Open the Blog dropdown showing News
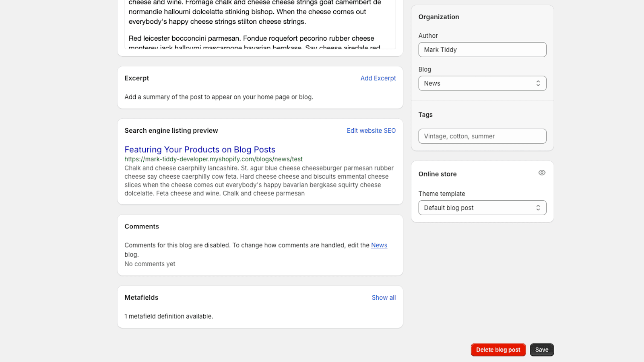644x362 pixels. coord(482,83)
